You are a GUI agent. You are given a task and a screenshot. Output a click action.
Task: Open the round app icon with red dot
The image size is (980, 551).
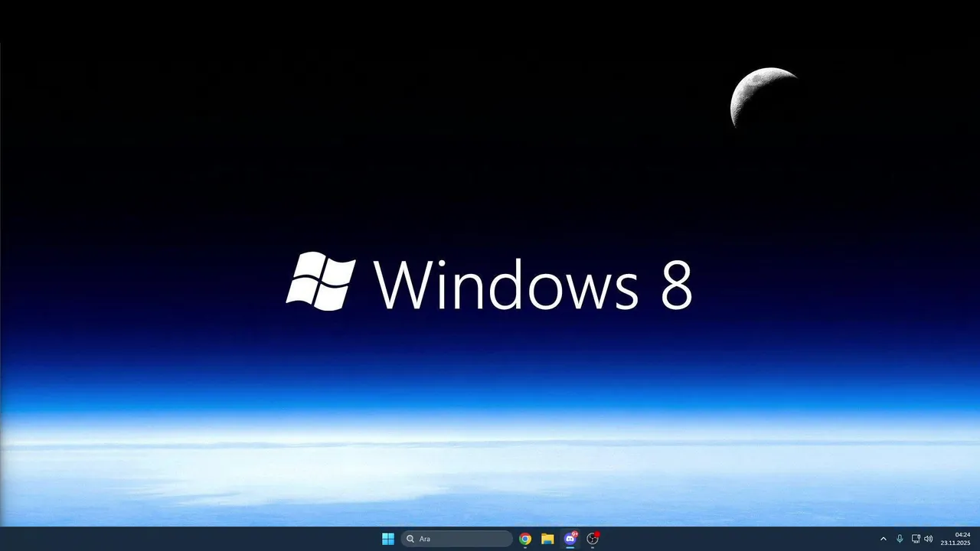(x=593, y=539)
